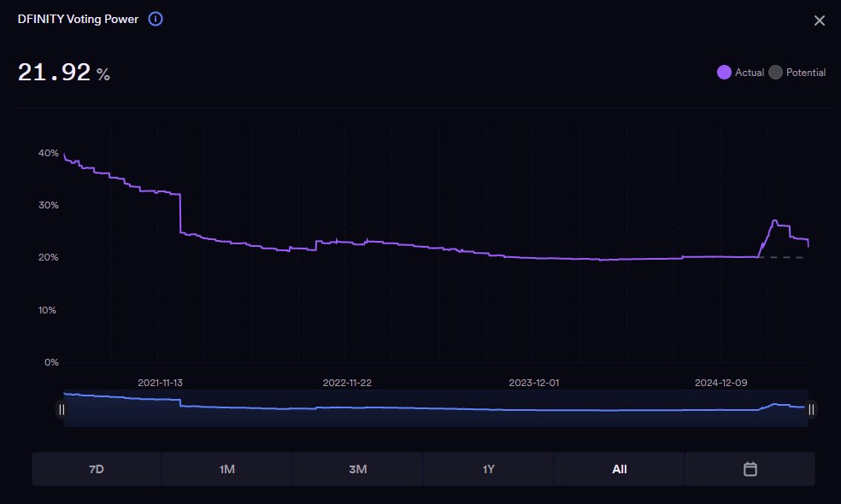Select the 7D time range
841x504 pixels.
(x=97, y=469)
